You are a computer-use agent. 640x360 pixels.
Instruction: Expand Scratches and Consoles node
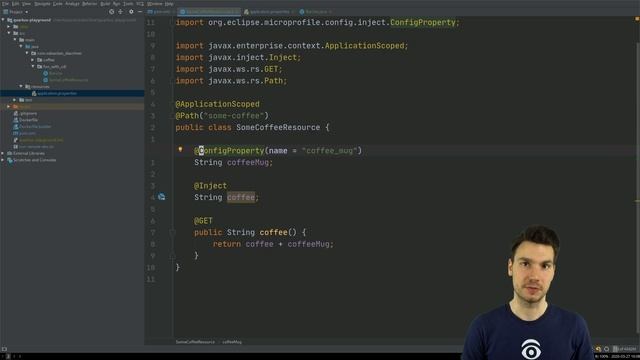click(x=3, y=160)
